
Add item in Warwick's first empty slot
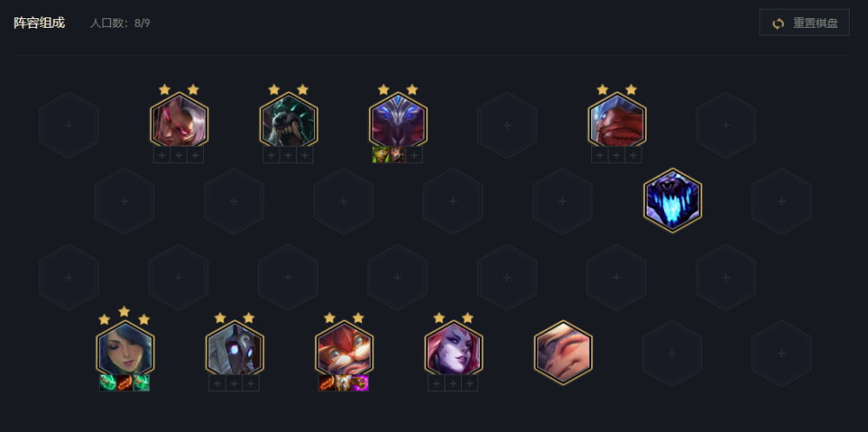[271, 155]
